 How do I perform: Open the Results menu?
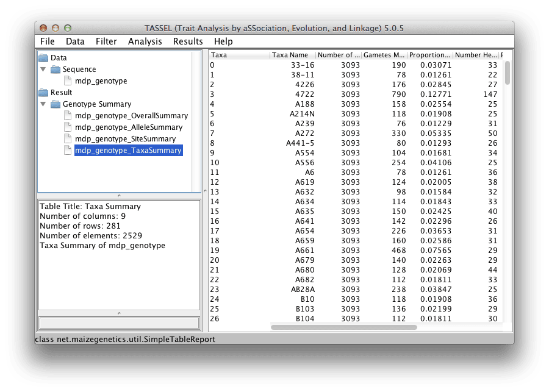click(x=188, y=41)
